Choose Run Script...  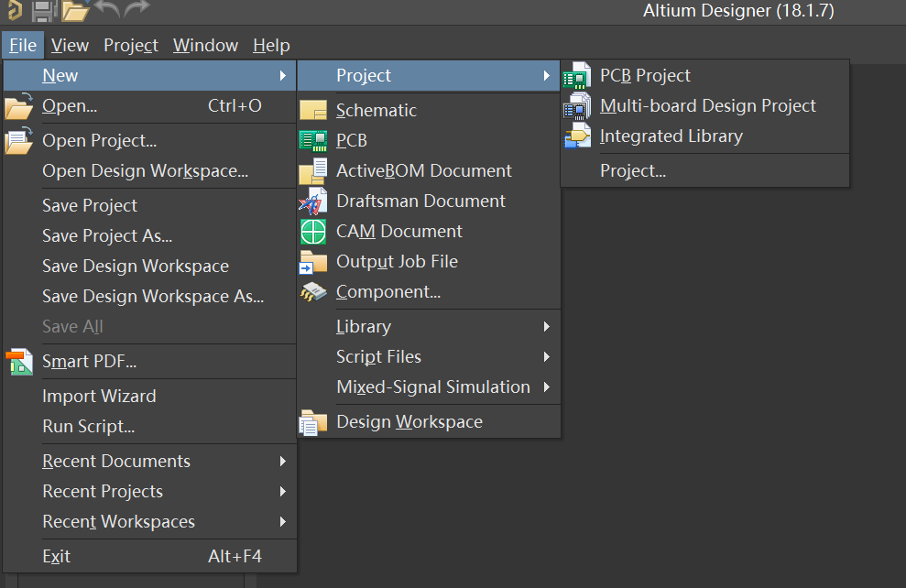[x=149, y=426]
